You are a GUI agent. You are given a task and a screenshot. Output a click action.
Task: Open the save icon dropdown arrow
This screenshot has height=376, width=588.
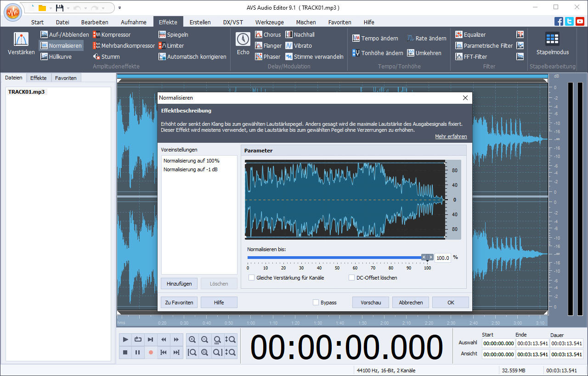click(x=68, y=8)
